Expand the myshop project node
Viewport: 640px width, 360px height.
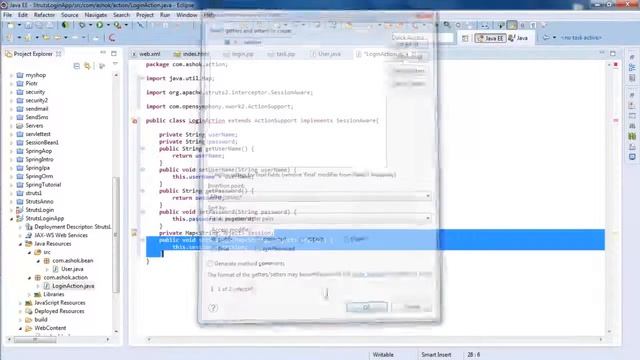[11, 76]
